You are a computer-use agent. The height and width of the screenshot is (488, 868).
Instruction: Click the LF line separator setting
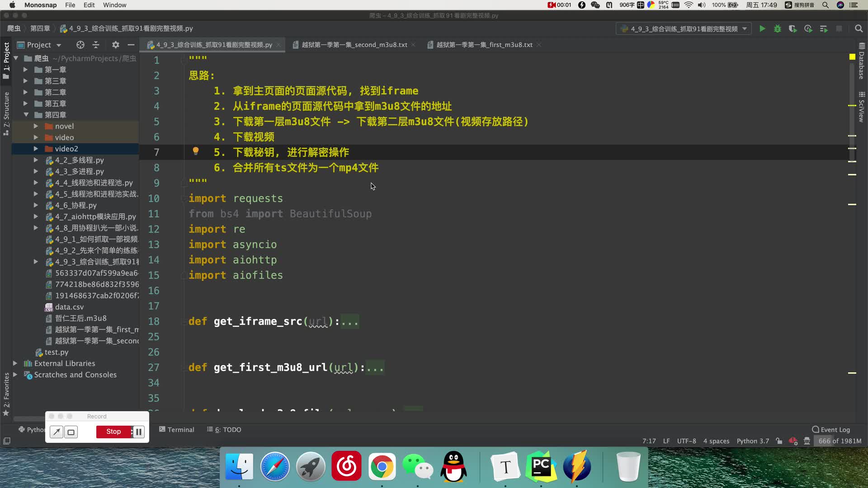pos(666,441)
